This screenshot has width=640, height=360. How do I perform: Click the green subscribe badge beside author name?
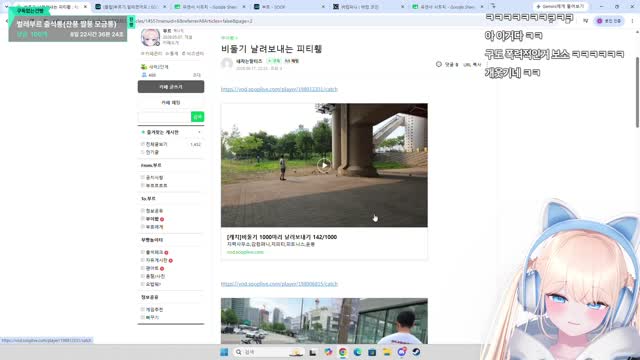(274, 61)
